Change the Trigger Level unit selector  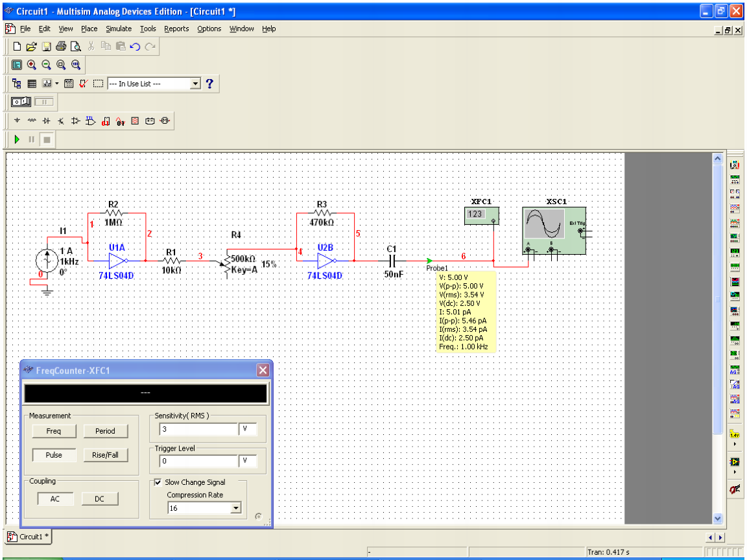point(247,460)
